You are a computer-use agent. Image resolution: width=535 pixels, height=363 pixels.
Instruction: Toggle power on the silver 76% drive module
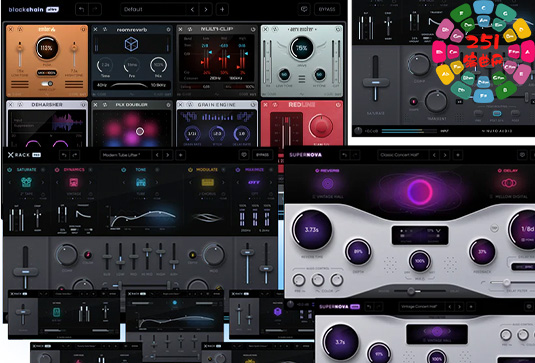(x=338, y=29)
